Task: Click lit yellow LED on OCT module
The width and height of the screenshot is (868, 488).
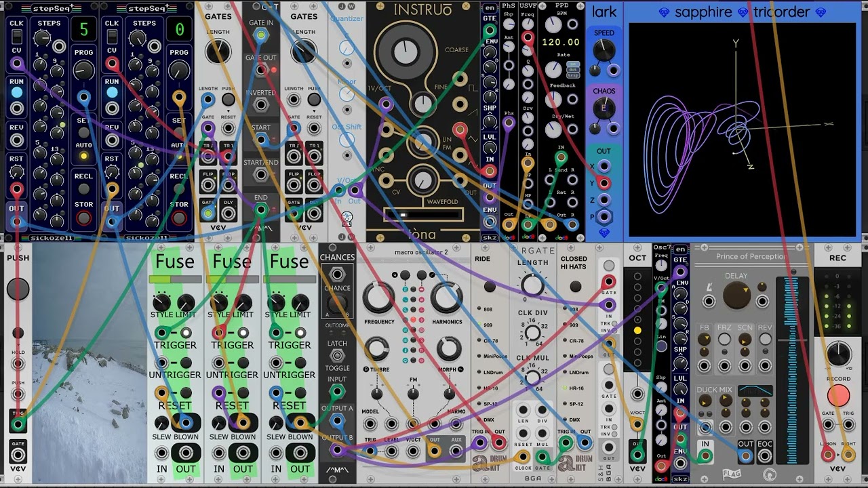Action: (637, 330)
